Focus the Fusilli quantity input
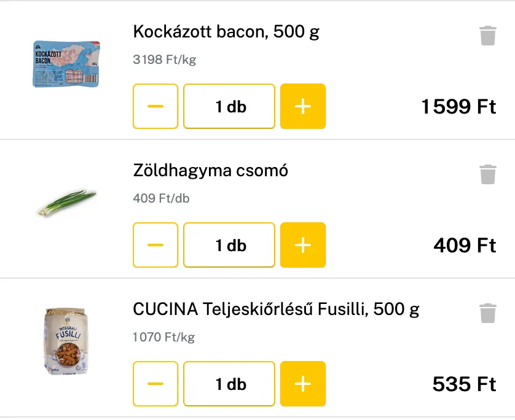The width and height of the screenshot is (515, 420). coord(229,384)
